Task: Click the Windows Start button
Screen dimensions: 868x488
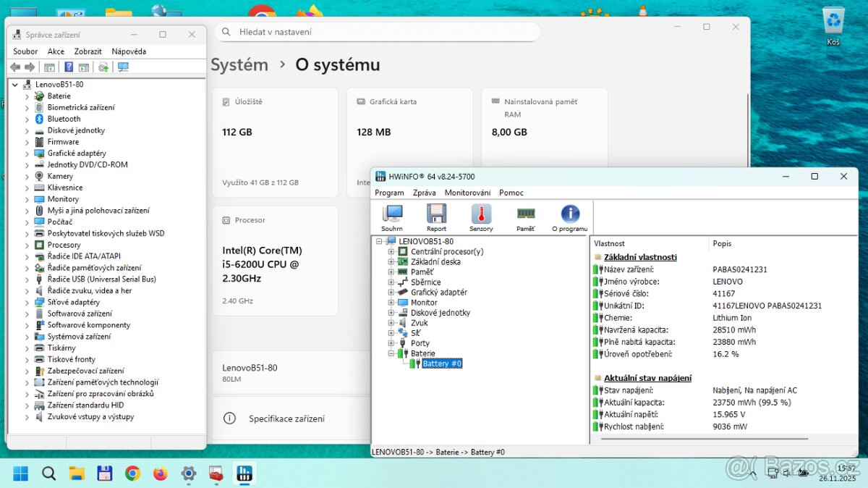Action: click(20, 473)
